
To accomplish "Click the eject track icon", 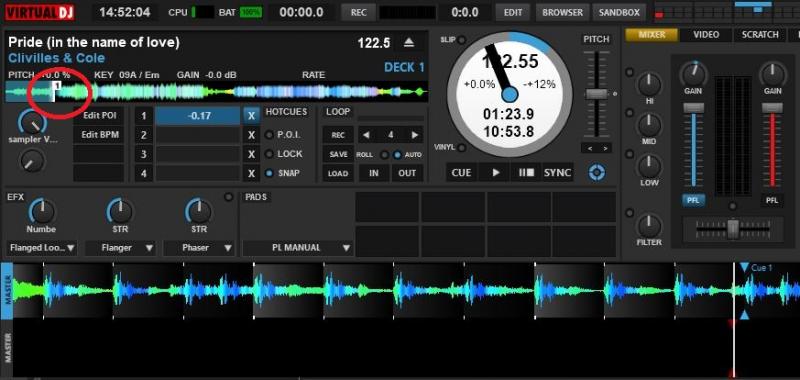I will click(409, 43).
